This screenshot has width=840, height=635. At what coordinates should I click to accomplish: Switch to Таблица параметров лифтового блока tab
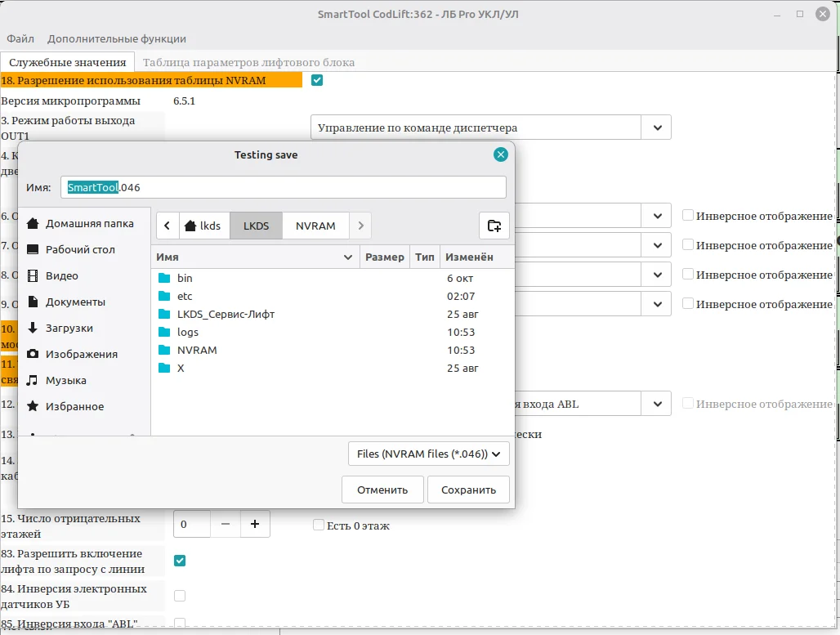(x=248, y=62)
